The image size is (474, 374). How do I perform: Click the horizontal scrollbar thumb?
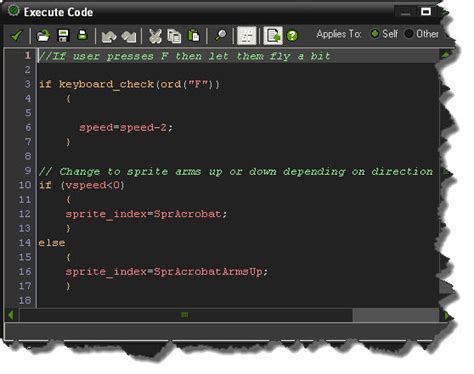[x=185, y=315]
